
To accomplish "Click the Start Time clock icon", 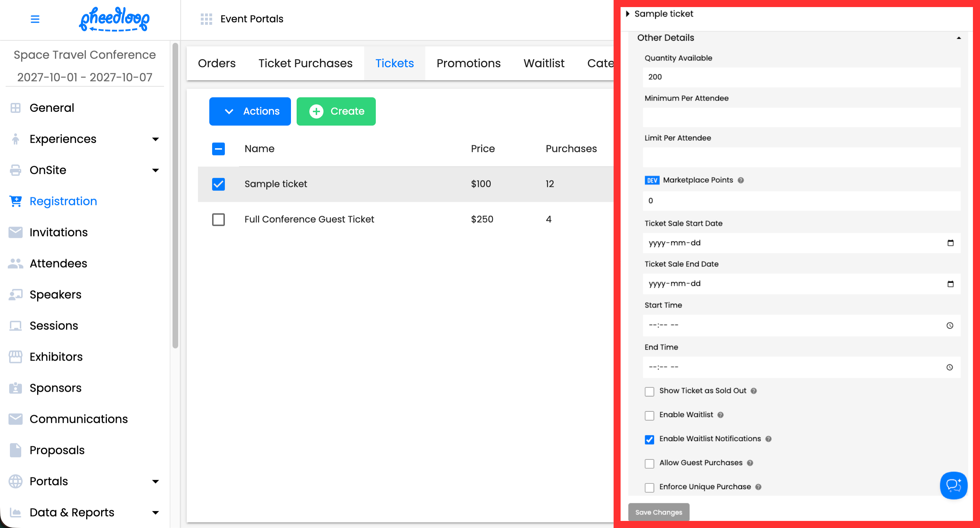I will click(950, 326).
